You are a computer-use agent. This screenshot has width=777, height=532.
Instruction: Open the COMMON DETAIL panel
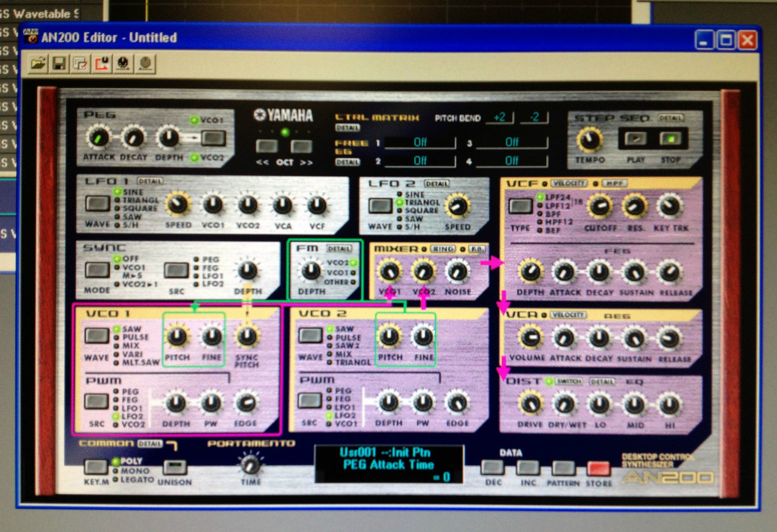tap(149, 444)
